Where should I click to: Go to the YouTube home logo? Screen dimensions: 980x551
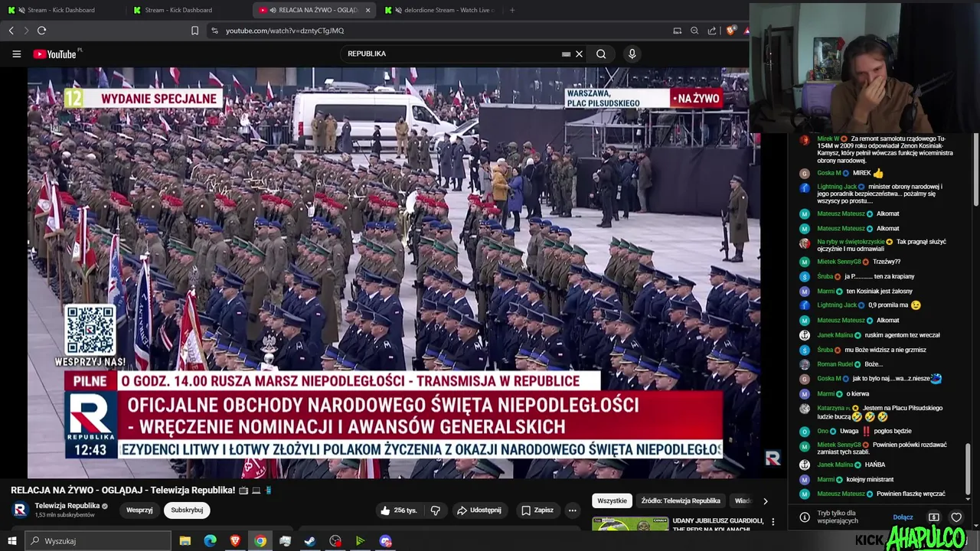click(x=55, y=54)
